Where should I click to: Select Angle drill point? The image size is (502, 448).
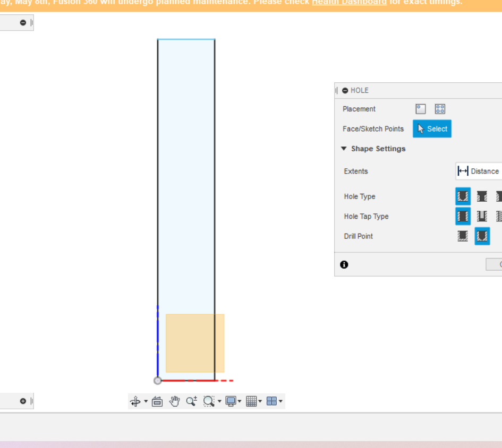pos(482,236)
